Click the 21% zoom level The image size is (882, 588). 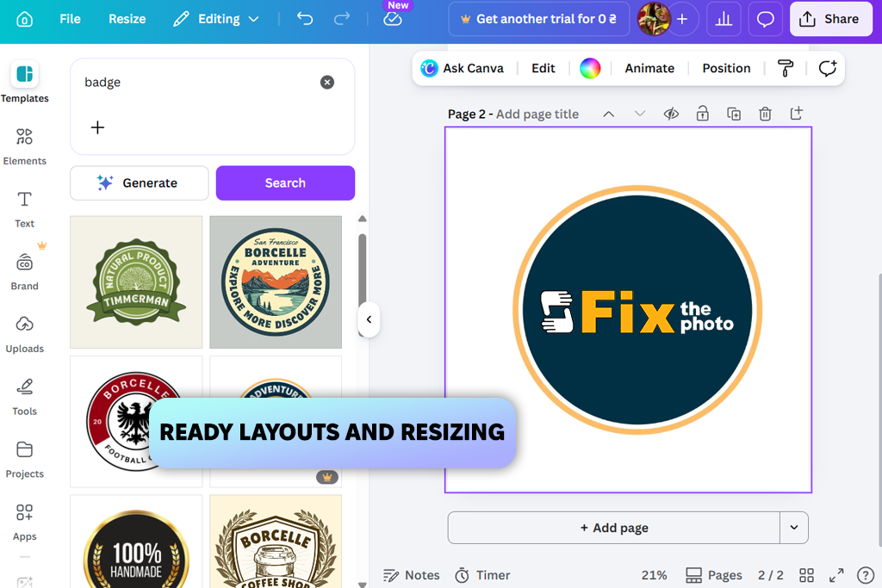click(655, 575)
